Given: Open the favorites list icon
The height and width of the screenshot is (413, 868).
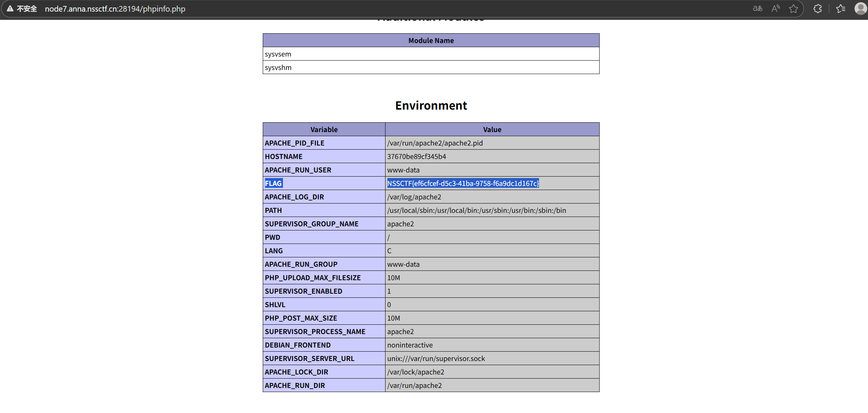Looking at the screenshot, I should point(841,9).
